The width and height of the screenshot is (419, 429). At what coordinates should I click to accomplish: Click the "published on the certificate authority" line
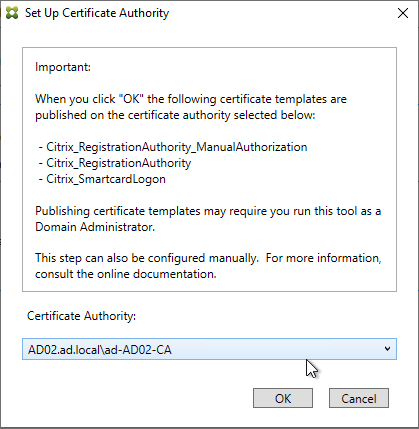175,115
